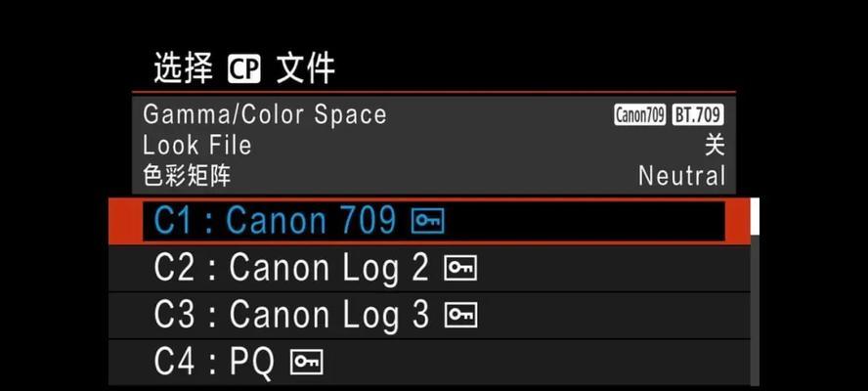
Task: Click the BT.709 color space badge
Action: coord(698,114)
